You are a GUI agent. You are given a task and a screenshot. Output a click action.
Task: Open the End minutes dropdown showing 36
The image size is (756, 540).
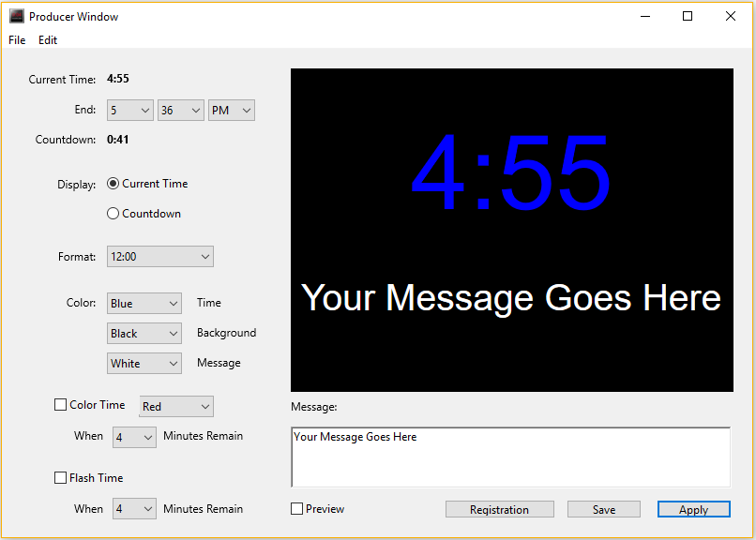(x=180, y=110)
